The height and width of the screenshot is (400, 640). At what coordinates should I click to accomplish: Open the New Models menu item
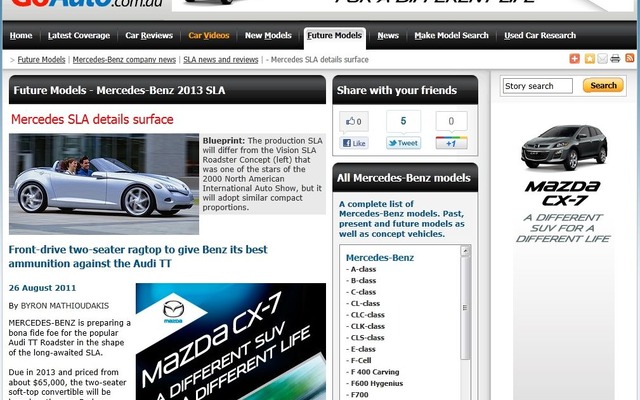pyautogui.click(x=268, y=36)
